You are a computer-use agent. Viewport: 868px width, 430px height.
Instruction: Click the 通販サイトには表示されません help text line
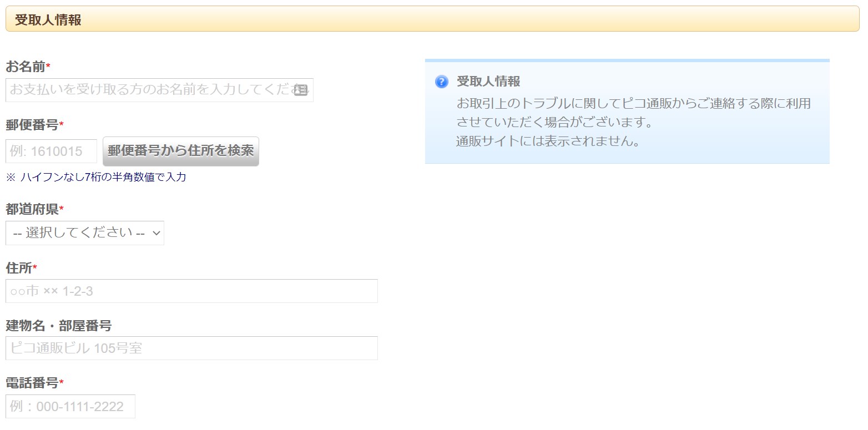548,141
